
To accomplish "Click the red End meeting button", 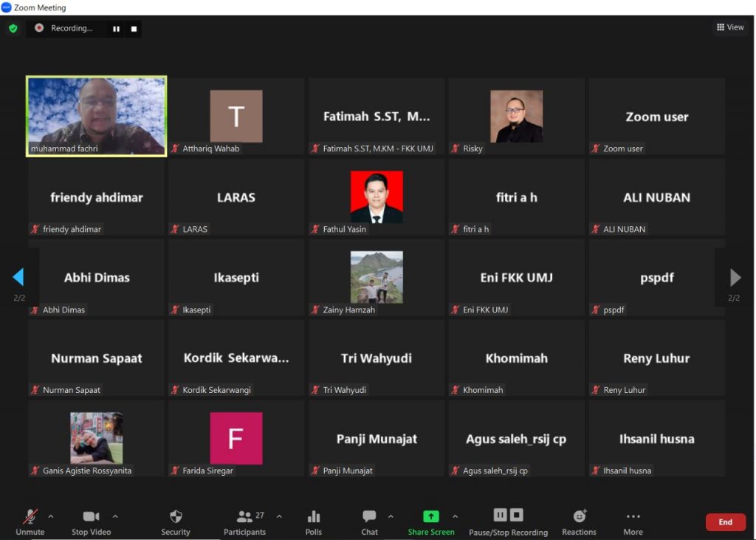I will pyautogui.click(x=725, y=522).
